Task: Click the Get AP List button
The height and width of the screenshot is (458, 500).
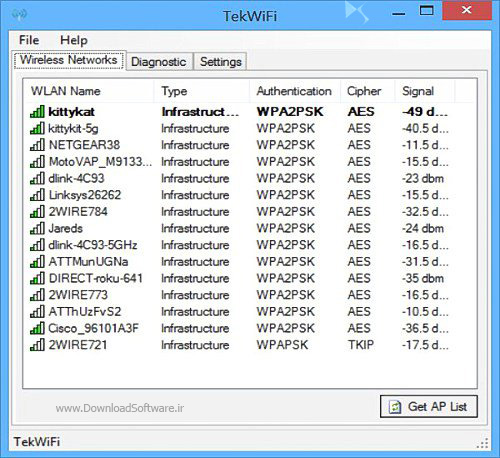Action: 429,407
